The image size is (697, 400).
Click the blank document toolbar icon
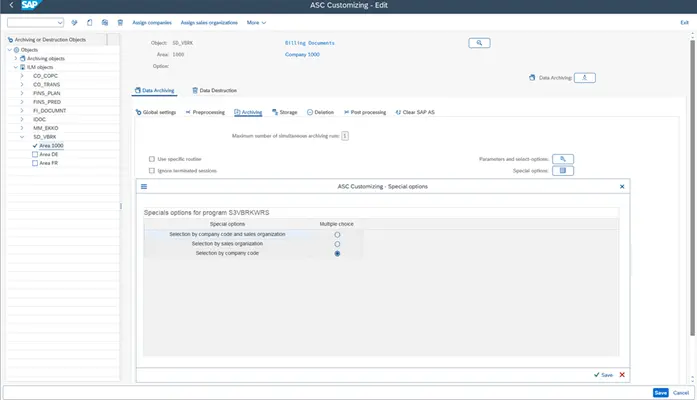89,22
